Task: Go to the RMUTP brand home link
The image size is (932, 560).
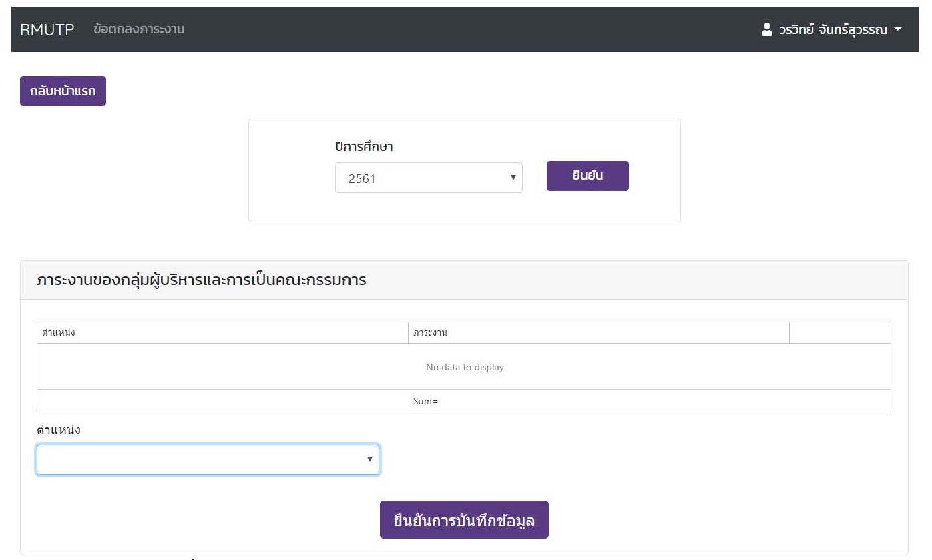Action: click(x=47, y=29)
